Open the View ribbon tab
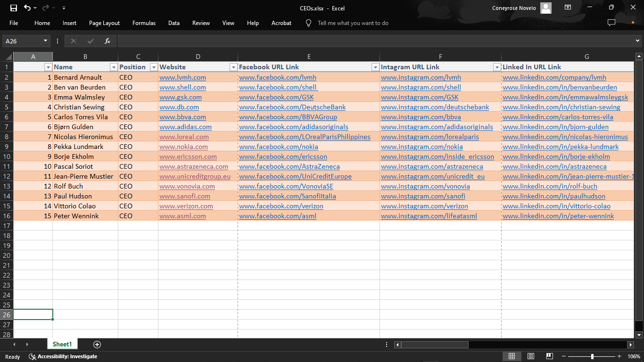The height and width of the screenshot is (362, 644). pyautogui.click(x=228, y=23)
